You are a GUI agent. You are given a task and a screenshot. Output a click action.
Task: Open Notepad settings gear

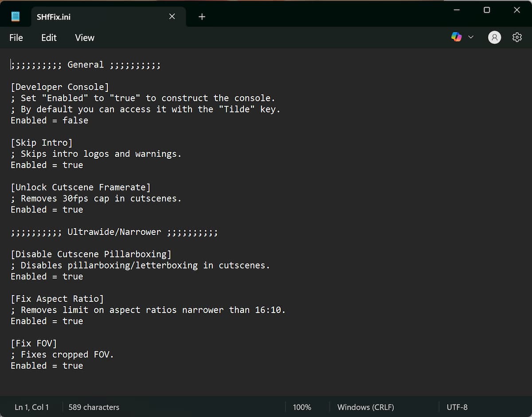[x=517, y=37]
